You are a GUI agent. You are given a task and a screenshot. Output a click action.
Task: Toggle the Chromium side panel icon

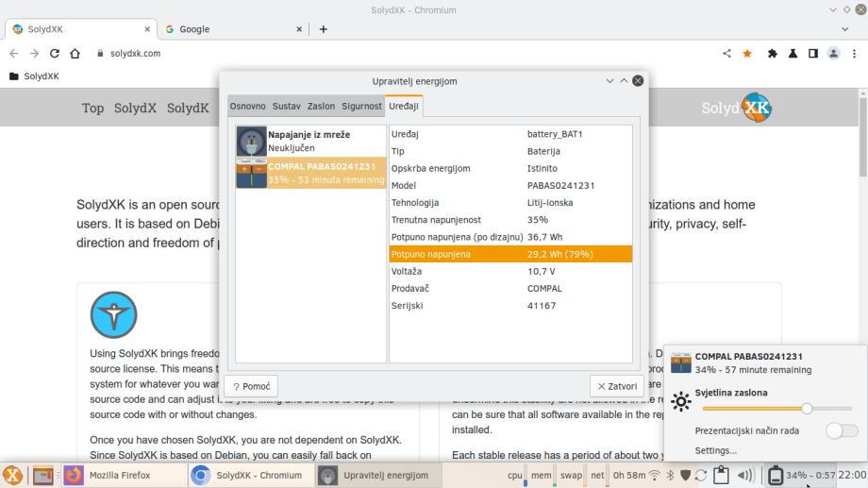813,53
